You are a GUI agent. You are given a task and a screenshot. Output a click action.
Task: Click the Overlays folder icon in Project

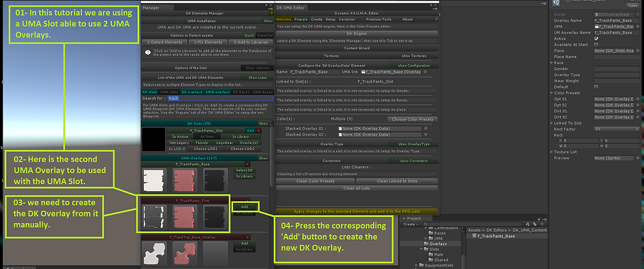click(x=426, y=244)
